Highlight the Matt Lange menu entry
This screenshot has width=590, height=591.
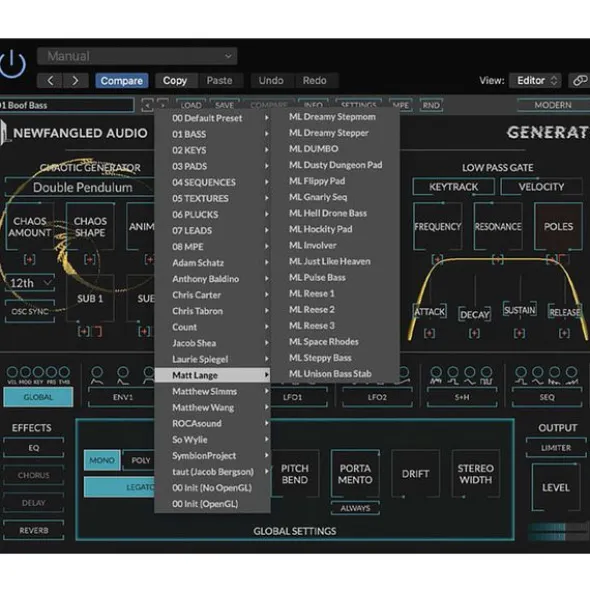pos(212,375)
